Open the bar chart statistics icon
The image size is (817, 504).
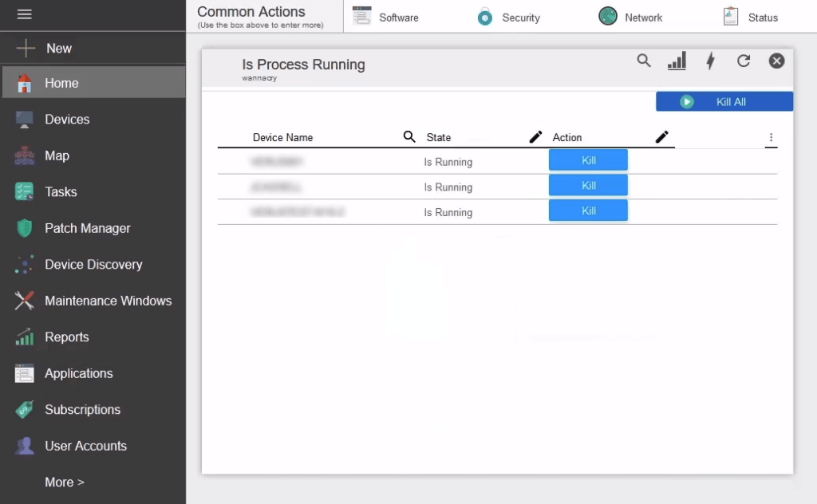677,61
